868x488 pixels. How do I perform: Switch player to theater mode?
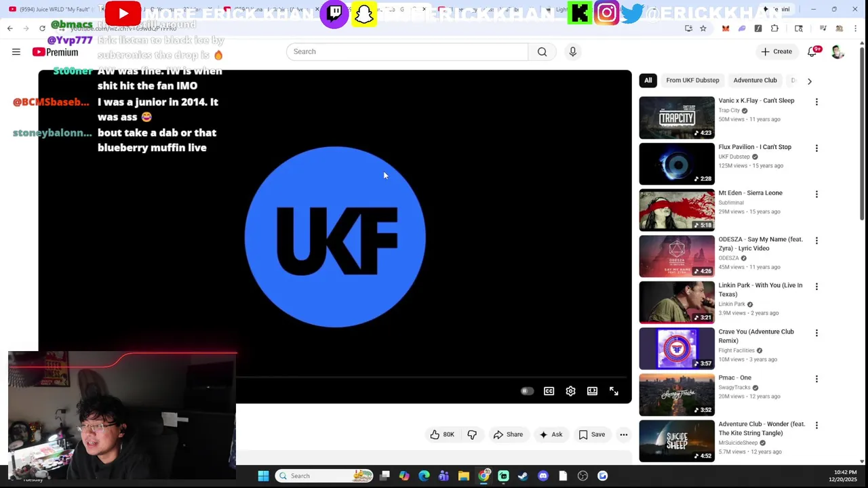click(592, 391)
